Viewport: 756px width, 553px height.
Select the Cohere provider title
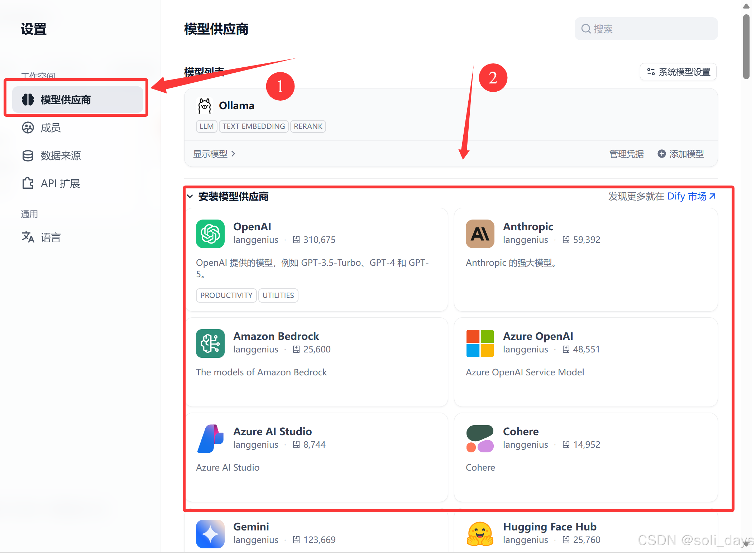(521, 431)
